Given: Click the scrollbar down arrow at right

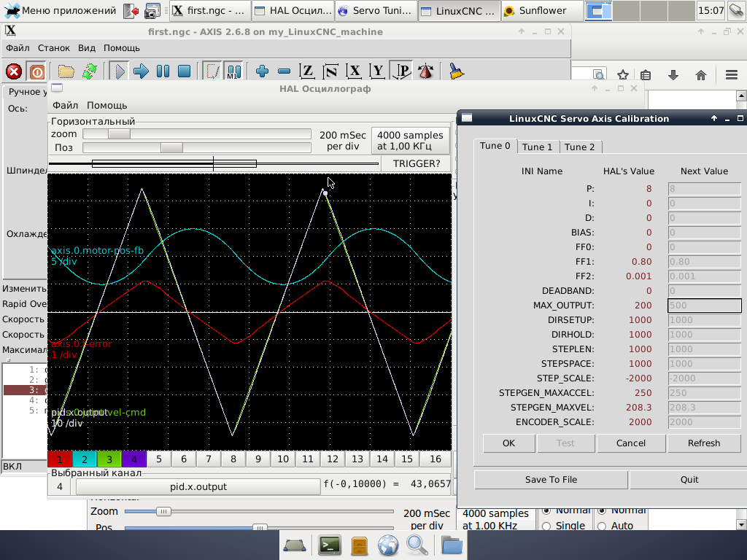Looking at the screenshot, I should [x=741, y=524].
